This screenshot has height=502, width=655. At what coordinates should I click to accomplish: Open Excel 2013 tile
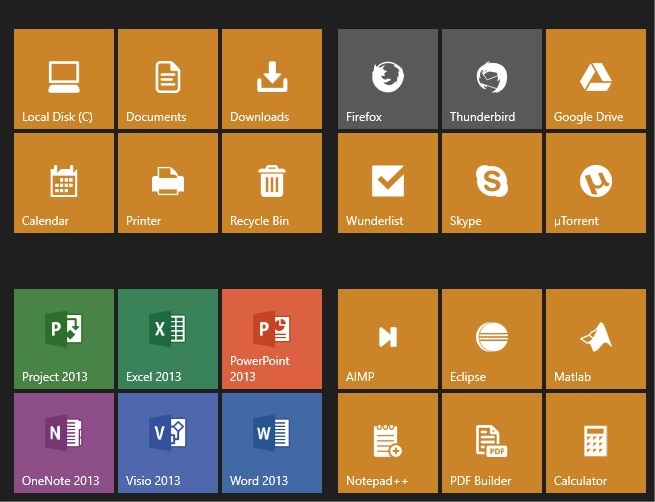pyautogui.click(x=168, y=339)
